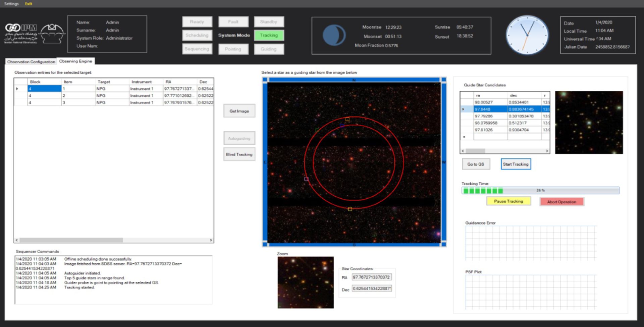
Task: Toggle the Standby system mode
Action: click(x=269, y=22)
